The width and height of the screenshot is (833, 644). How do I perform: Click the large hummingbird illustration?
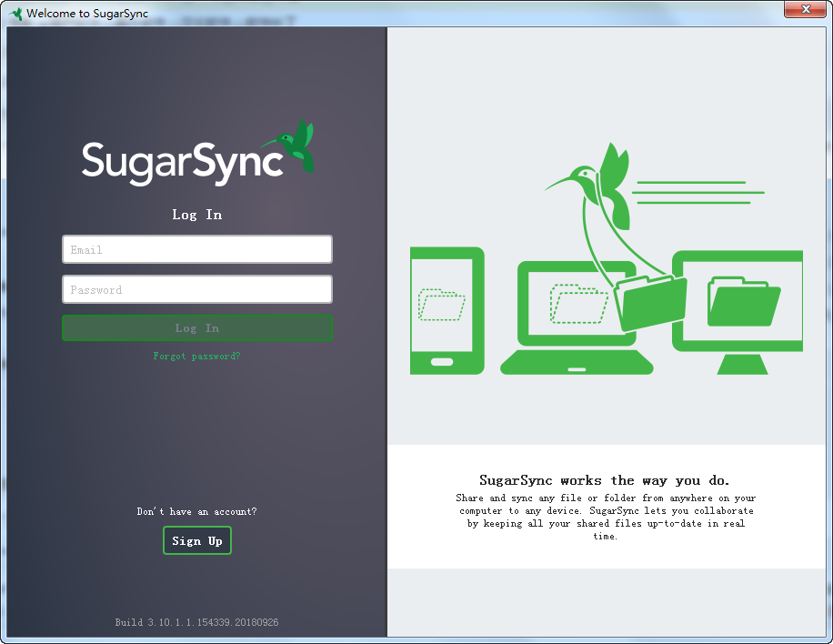click(589, 186)
